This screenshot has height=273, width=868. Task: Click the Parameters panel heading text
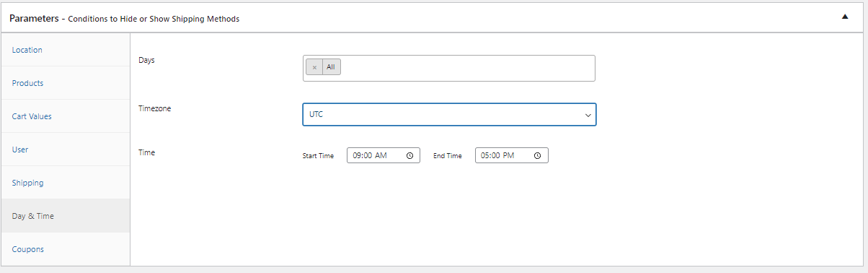point(124,18)
